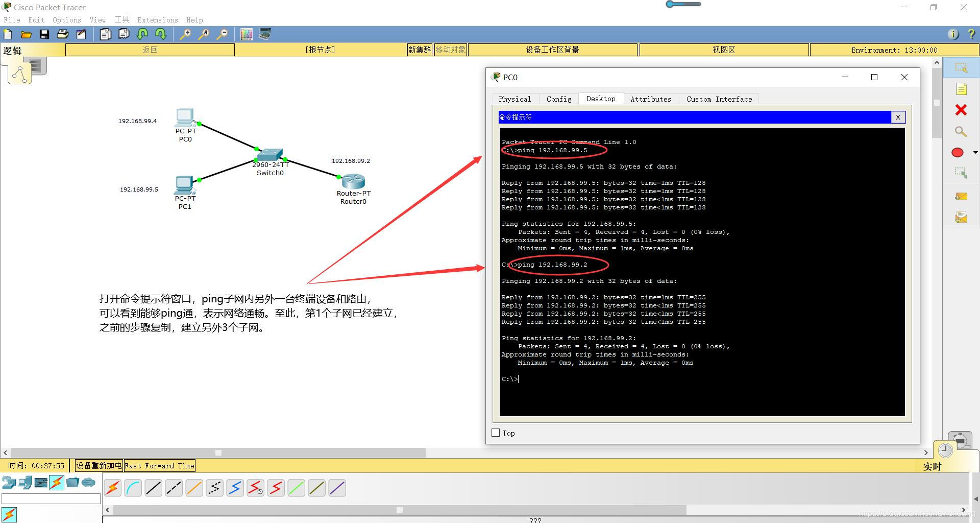The height and width of the screenshot is (523, 980).
Task: Open the Help menu
Action: click(x=194, y=20)
